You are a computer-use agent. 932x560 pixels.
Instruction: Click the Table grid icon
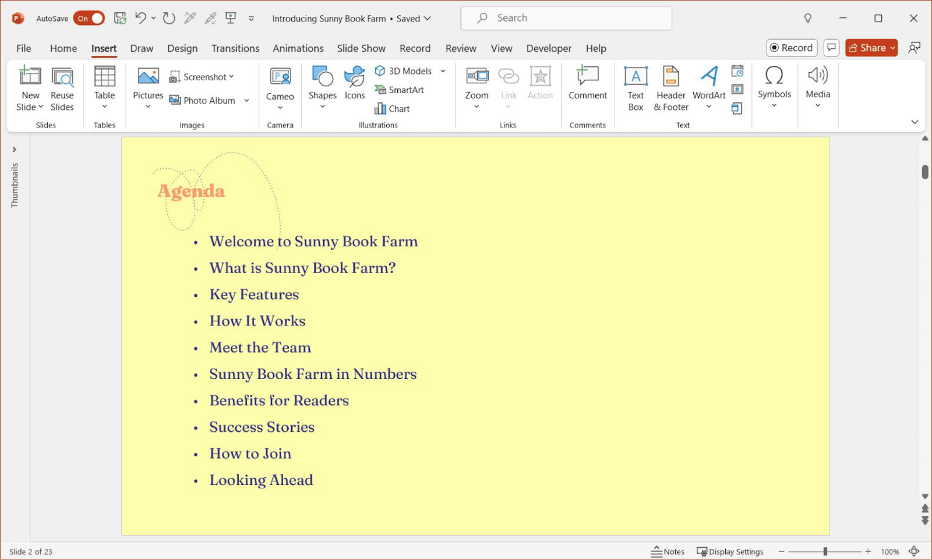tap(105, 76)
